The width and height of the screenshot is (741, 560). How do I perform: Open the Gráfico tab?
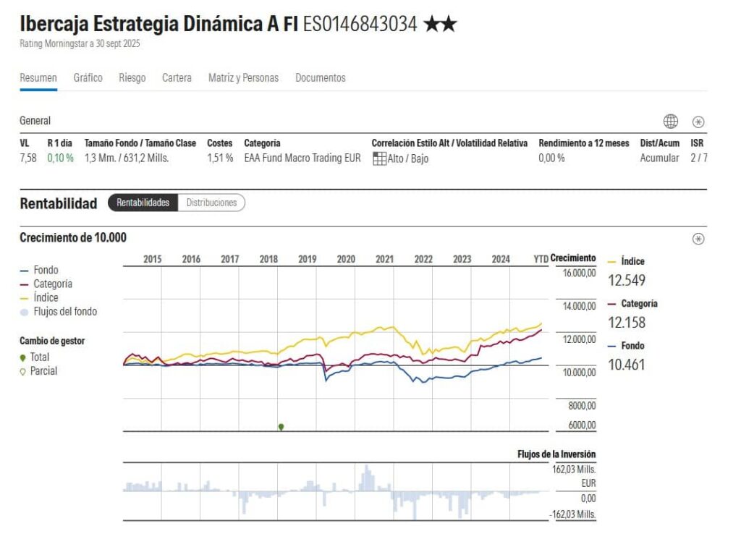88,77
